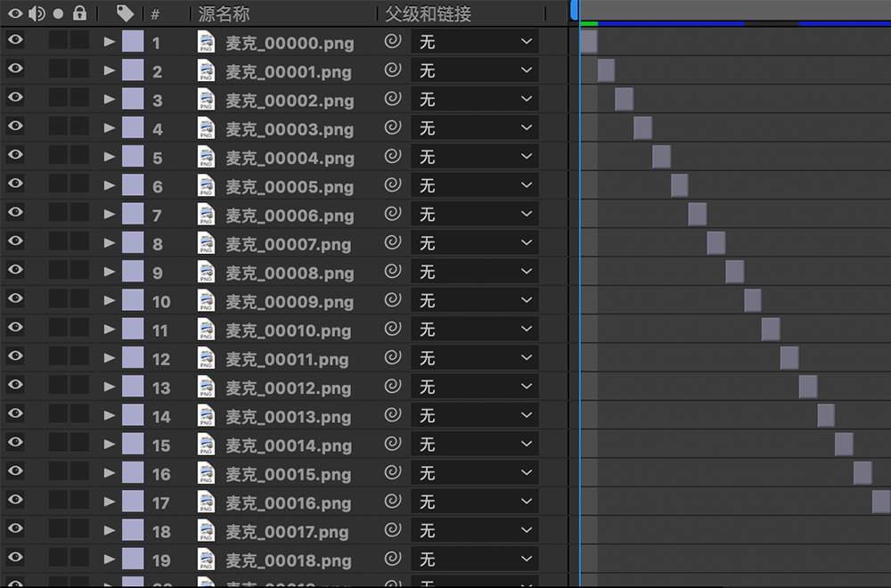The width and height of the screenshot is (891, 588).
Task: Click the lock column header icon
Action: [x=80, y=13]
